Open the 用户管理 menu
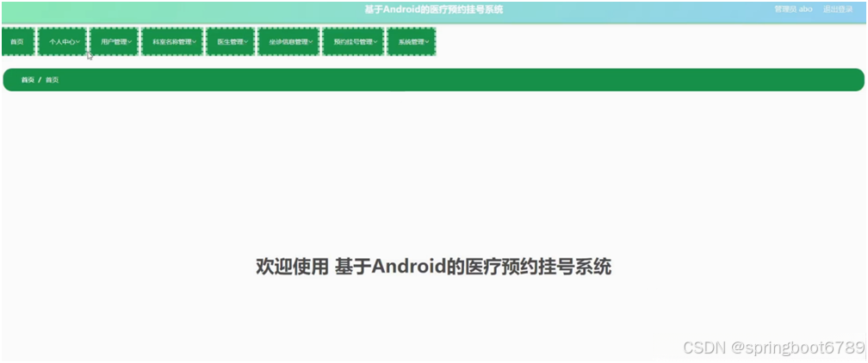The height and width of the screenshot is (363, 868). 114,41
